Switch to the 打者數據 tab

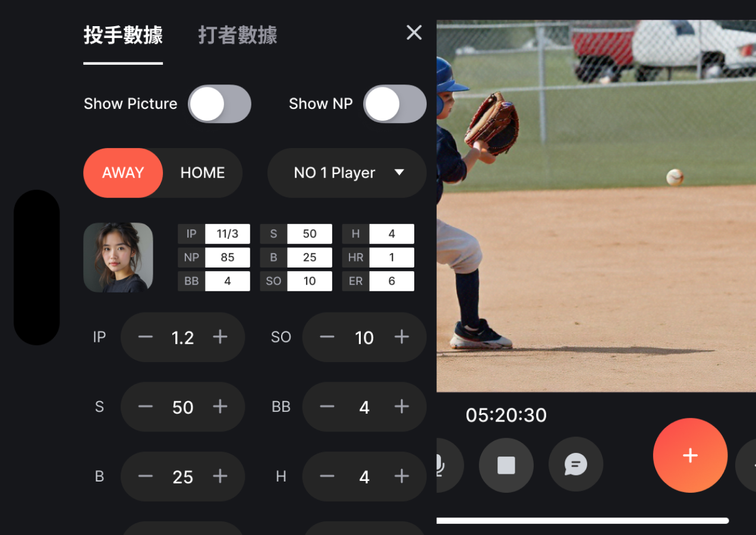point(238,36)
